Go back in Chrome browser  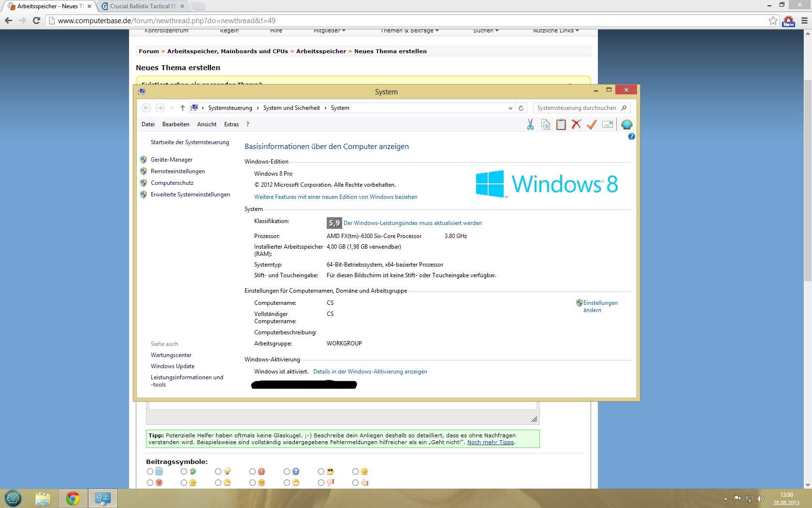[8, 20]
